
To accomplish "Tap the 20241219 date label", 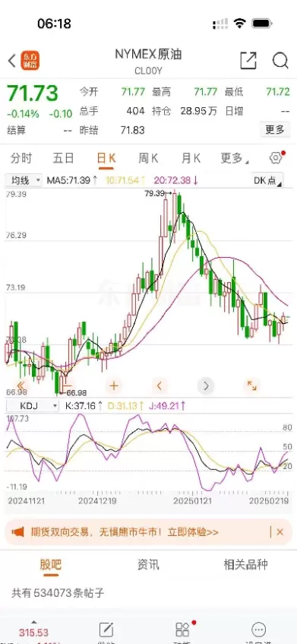I will point(97,501).
